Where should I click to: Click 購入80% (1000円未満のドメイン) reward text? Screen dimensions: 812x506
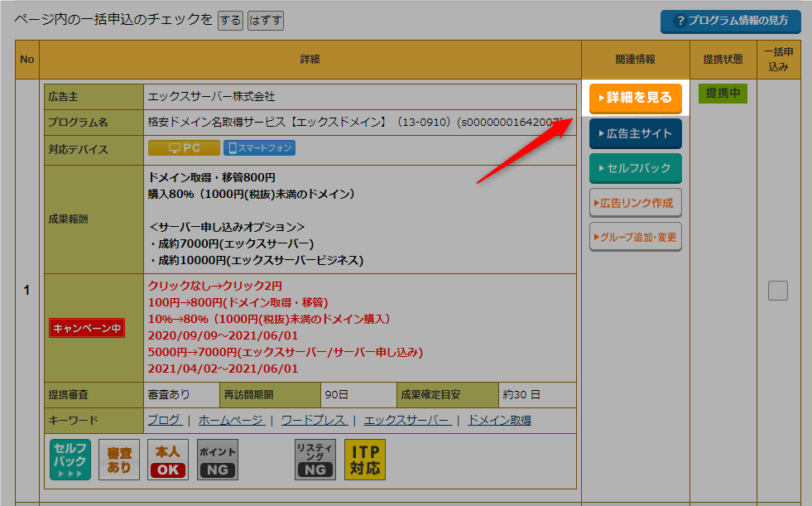(x=251, y=195)
